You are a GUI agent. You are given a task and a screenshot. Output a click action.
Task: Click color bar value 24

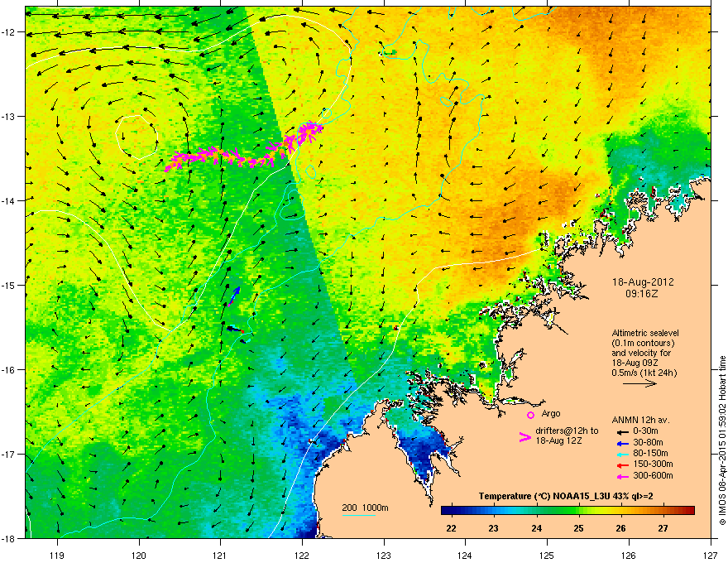(x=536, y=528)
